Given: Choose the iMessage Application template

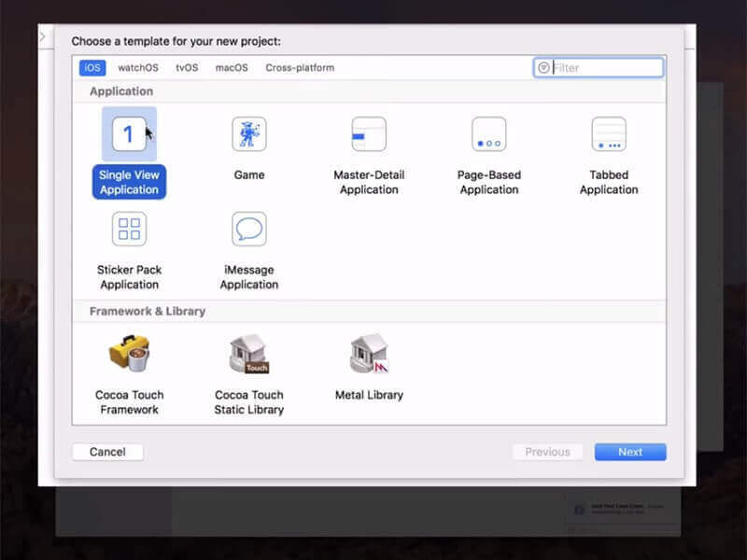Looking at the screenshot, I should pos(248,229).
